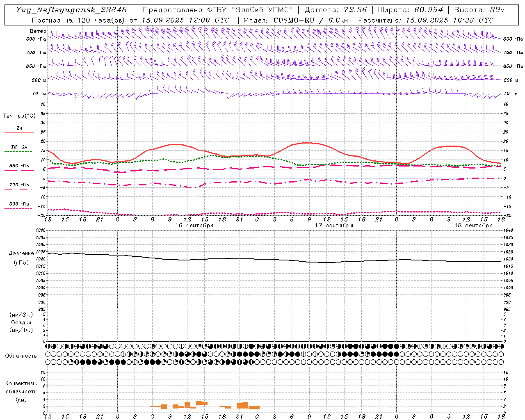The width and height of the screenshot is (525, 420).
Task: Click the forecast start time '15.09.2025 12:00 UTC'
Action: 185,20
